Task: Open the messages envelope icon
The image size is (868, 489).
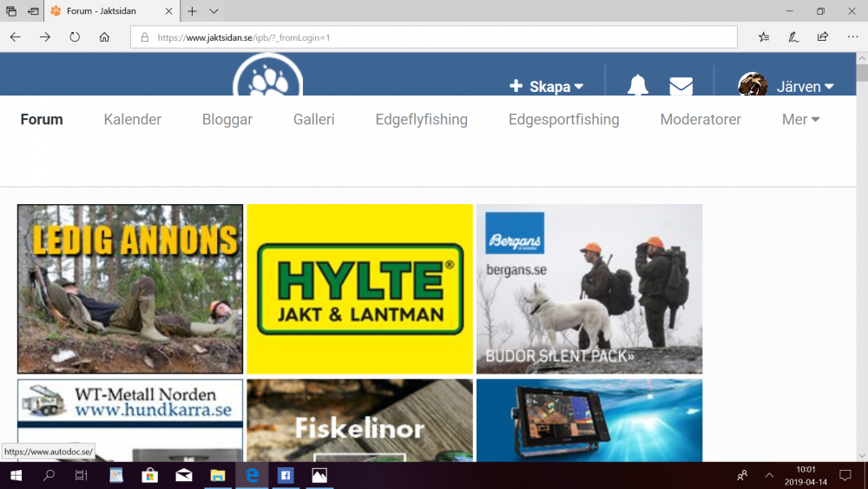Action: [x=681, y=86]
